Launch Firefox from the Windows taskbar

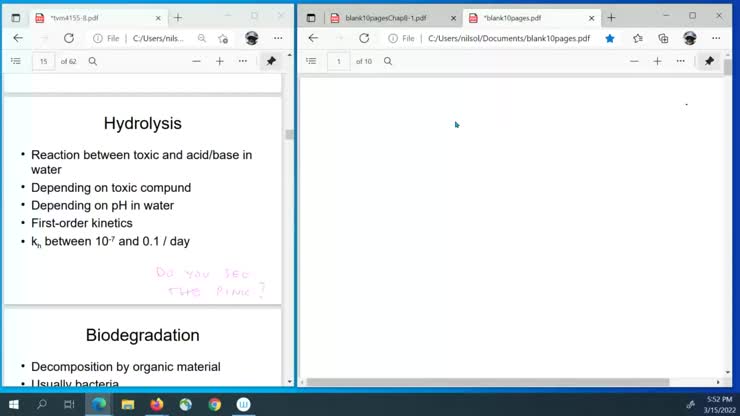pos(156,404)
